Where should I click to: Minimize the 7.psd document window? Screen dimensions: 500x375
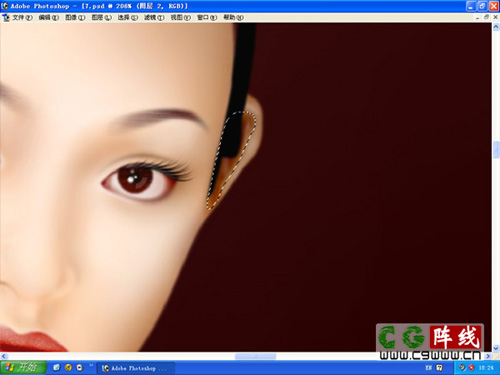click(x=478, y=17)
